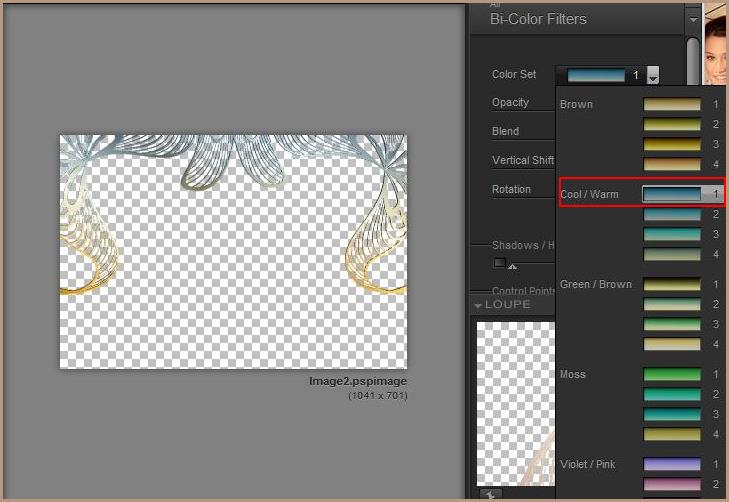Pick Moss color set 1 swatch

[671, 374]
